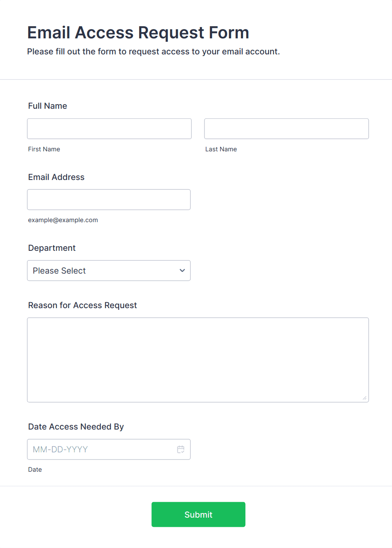The image size is (392, 548).
Task: Focus the First Name input field
Action: (x=109, y=129)
